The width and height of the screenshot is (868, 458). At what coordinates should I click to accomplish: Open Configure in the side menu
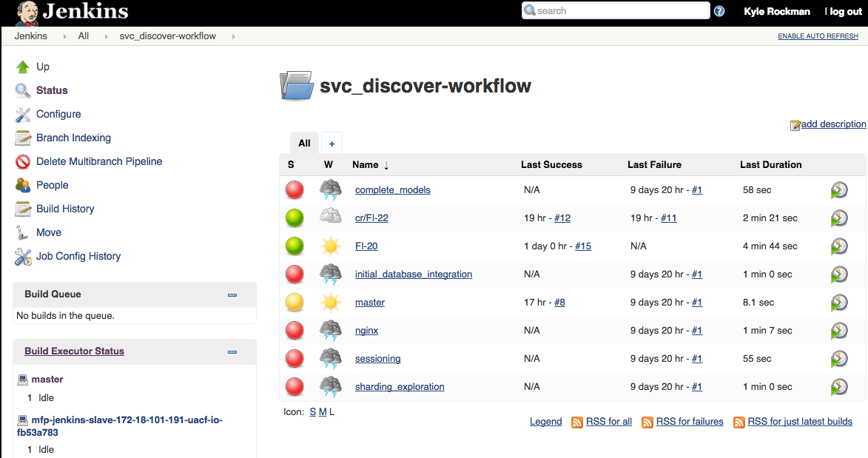58,114
